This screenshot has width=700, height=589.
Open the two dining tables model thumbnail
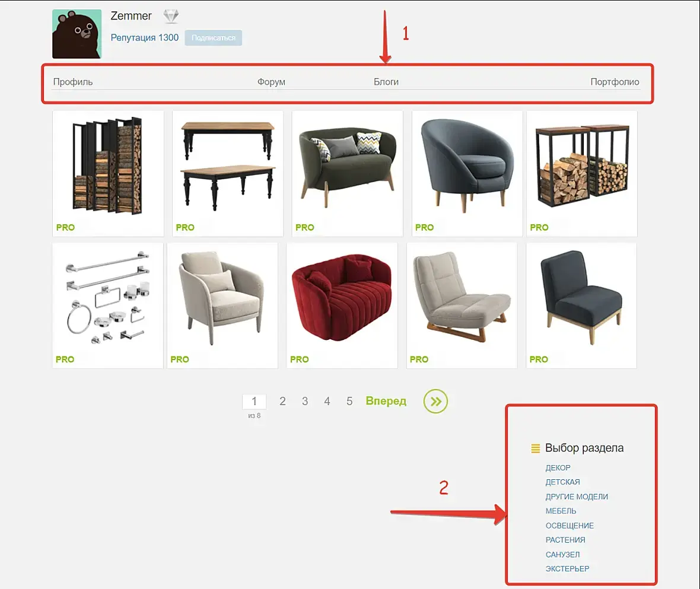coord(228,174)
